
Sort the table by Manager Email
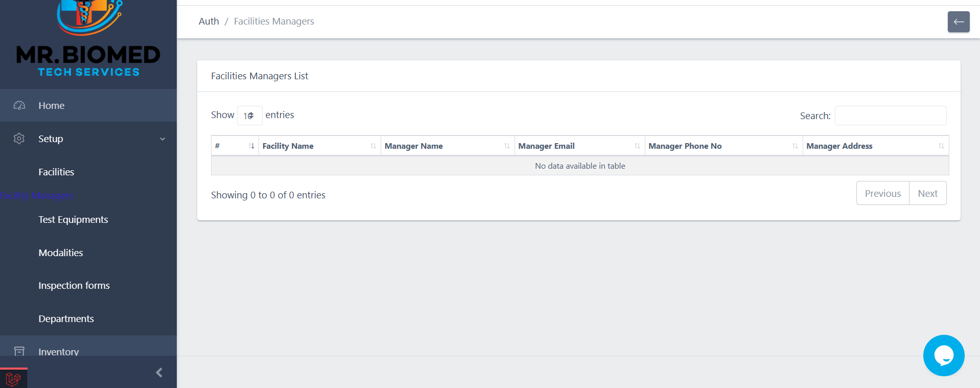pos(579,146)
